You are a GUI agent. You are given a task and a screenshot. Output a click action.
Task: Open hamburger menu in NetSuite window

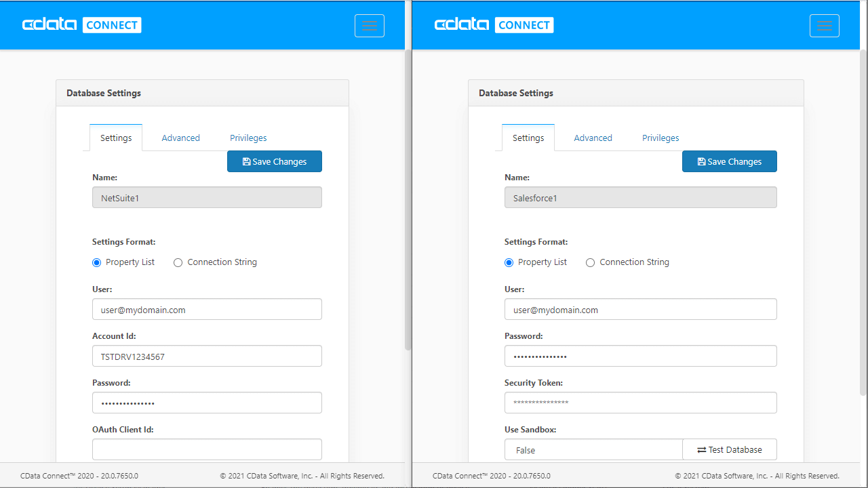click(x=370, y=26)
